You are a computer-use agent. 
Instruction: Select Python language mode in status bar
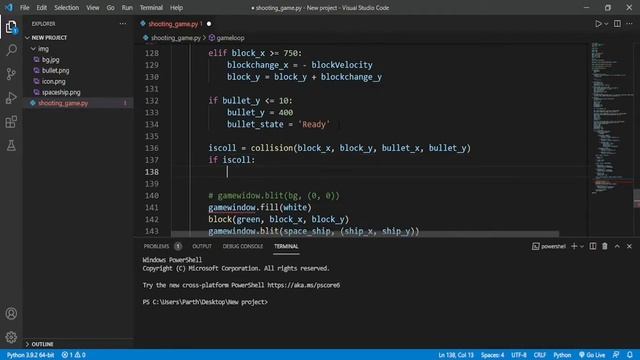coord(562,355)
